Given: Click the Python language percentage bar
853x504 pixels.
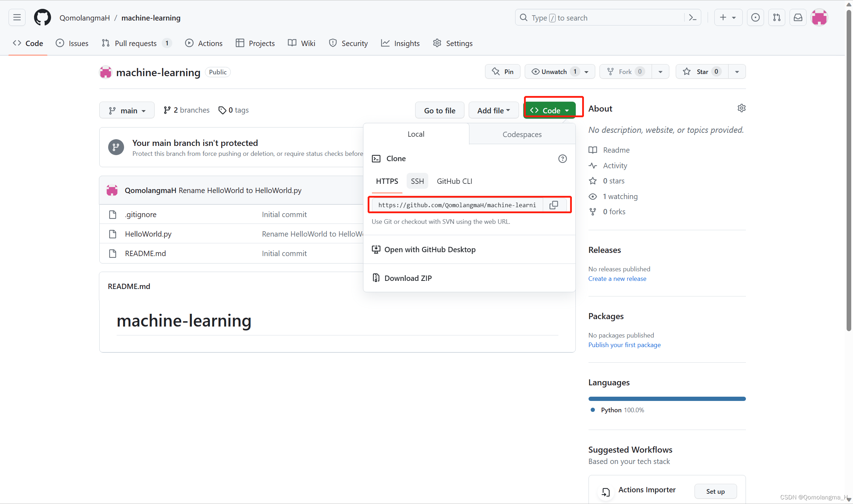Looking at the screenshot, I should point(667,398).
